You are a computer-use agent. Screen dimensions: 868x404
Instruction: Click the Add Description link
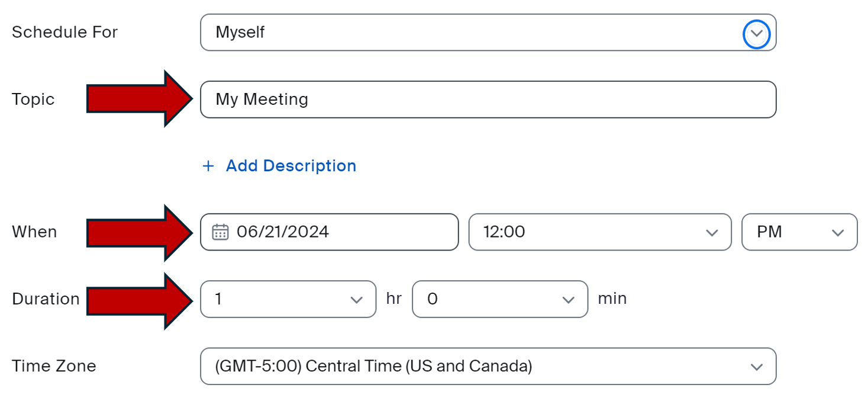(291, 166)
